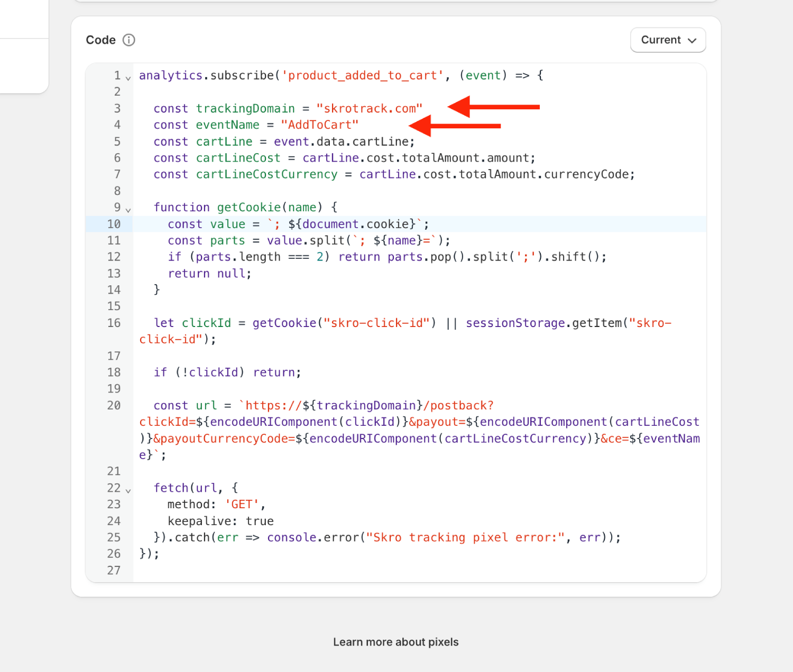The image size is (793, 672).
Task: Click the sessionStorage.getItem call on line 16
Action: click(x=545, y=323)
